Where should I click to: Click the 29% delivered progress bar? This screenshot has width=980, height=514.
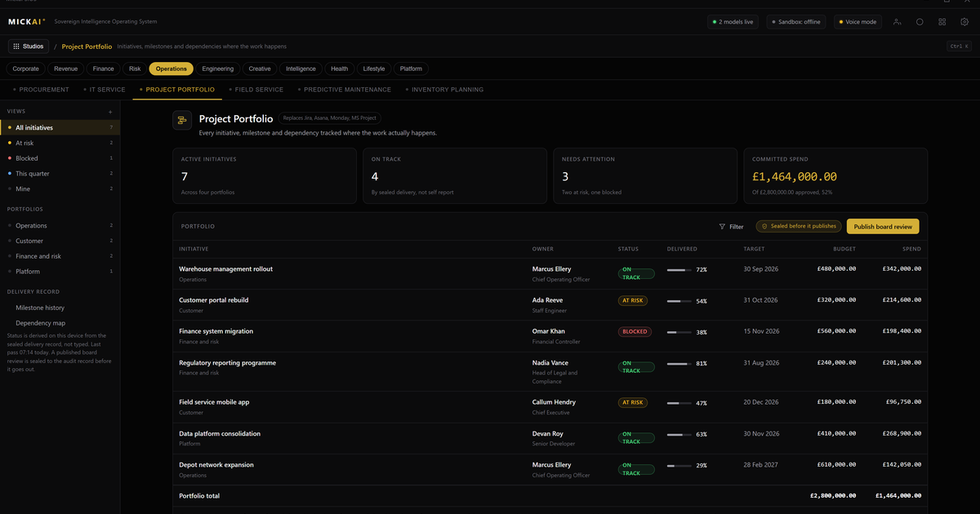tap(679, 466)
